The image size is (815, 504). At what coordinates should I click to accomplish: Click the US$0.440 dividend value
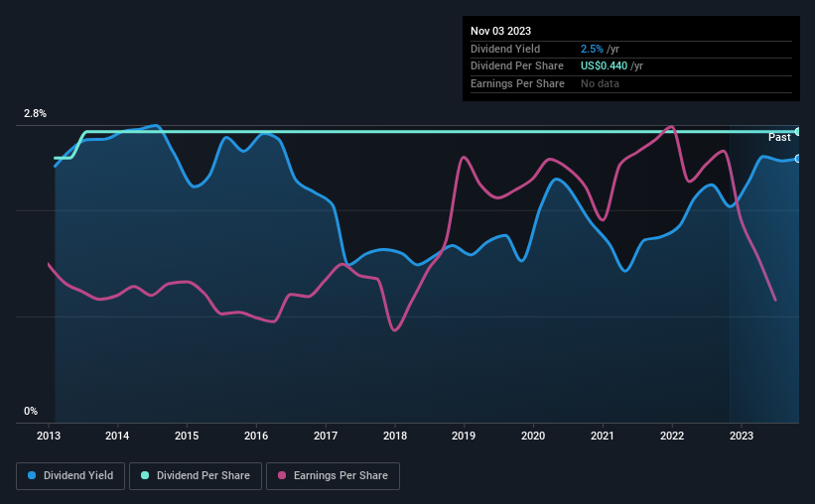(x=604, y=66)
